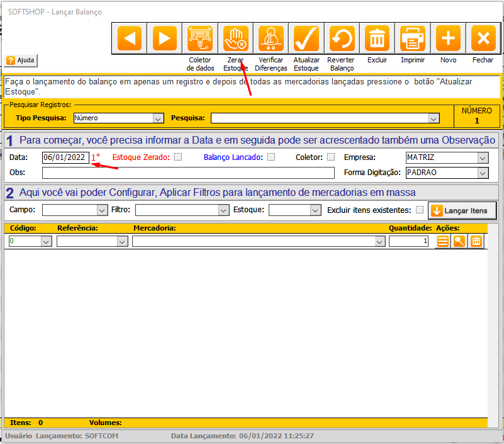The image size is (504, 444).
Task: Click the previous record arrow icon
Action: [x=129, y=39]
